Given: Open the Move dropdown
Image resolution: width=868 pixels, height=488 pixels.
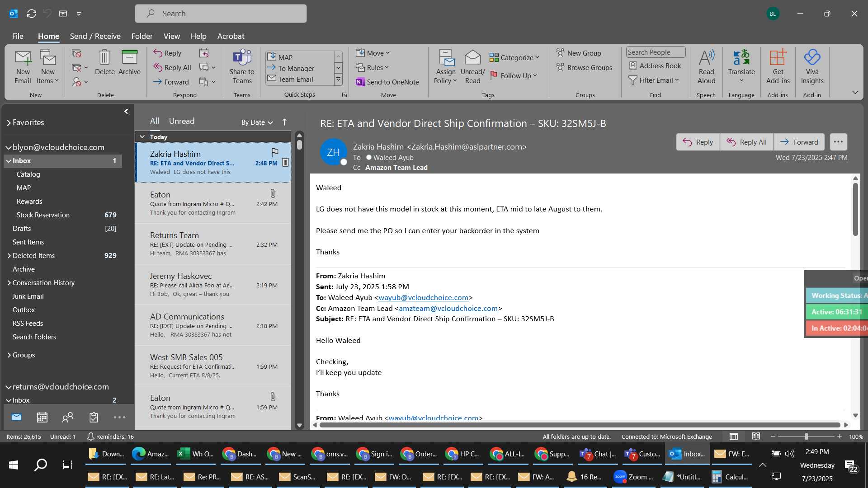Looking at the screenshot, I should [373, 53].
